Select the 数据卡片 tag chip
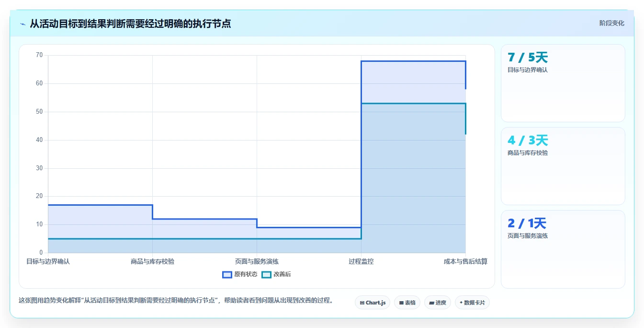The width and height of the screenshot is (644, 328). pyautogui.click(x=472, y=303)
